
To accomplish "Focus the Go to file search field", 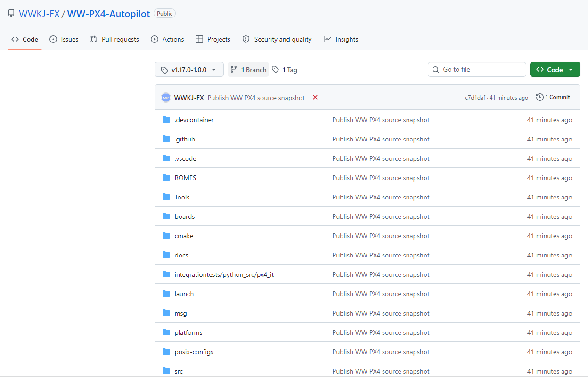I will coord(477,69).
